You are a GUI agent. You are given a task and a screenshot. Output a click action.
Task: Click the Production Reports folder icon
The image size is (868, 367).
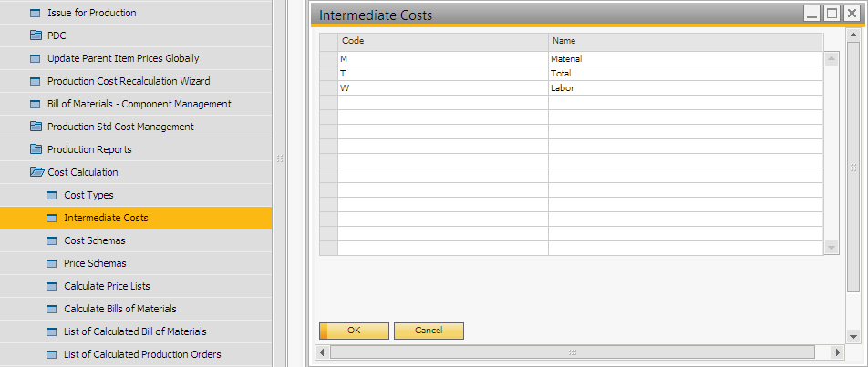coord(36,149)
